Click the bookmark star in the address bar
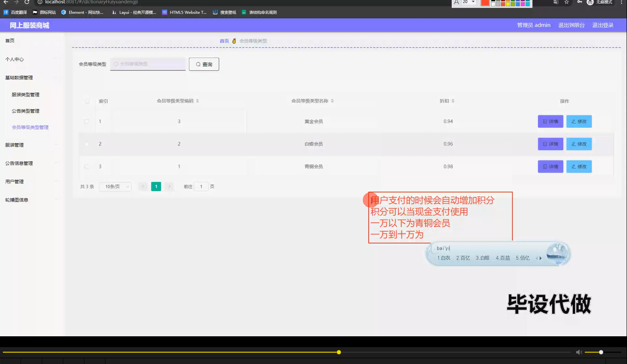 point(566,2)
